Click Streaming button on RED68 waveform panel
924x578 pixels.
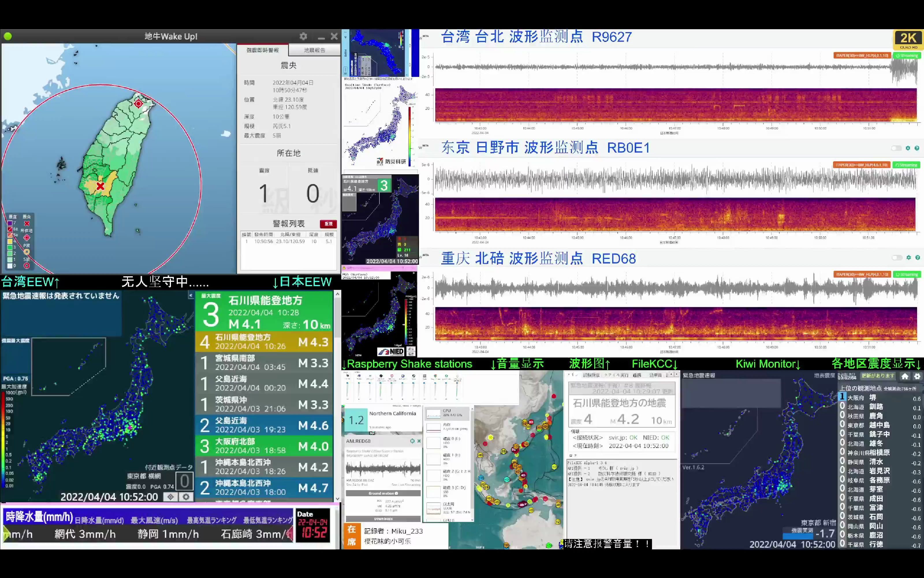907,275
